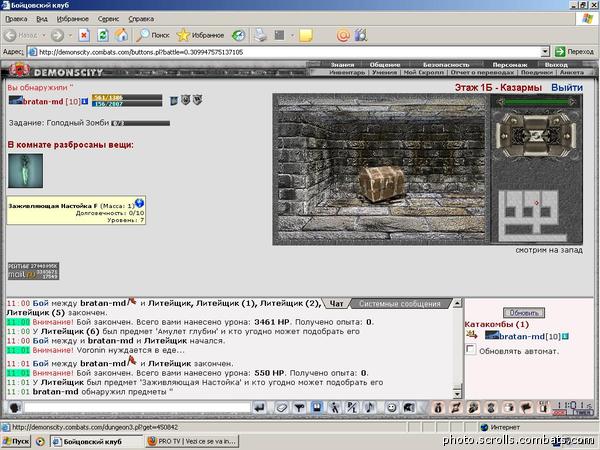Click the globe icon in item tooltip
This screenshot has width=600, height=450.
click(140, 202)
